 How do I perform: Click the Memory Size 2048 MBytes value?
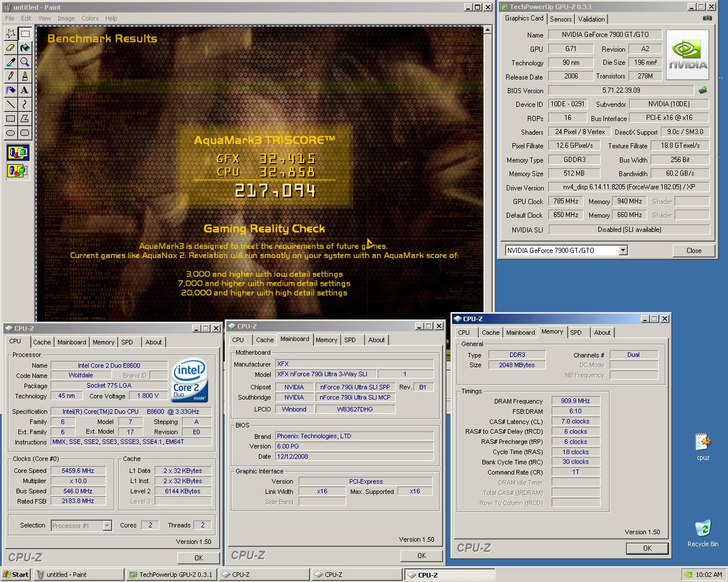[517, 365]
